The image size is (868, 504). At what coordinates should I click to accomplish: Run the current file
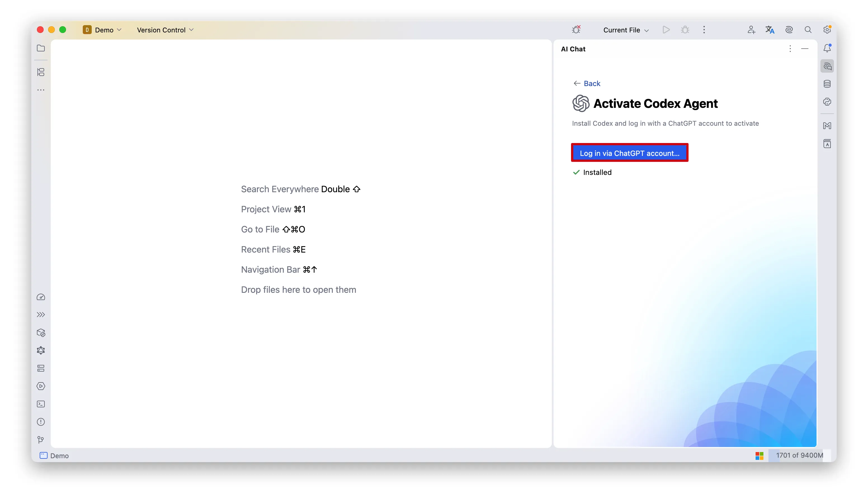(666, 30)
